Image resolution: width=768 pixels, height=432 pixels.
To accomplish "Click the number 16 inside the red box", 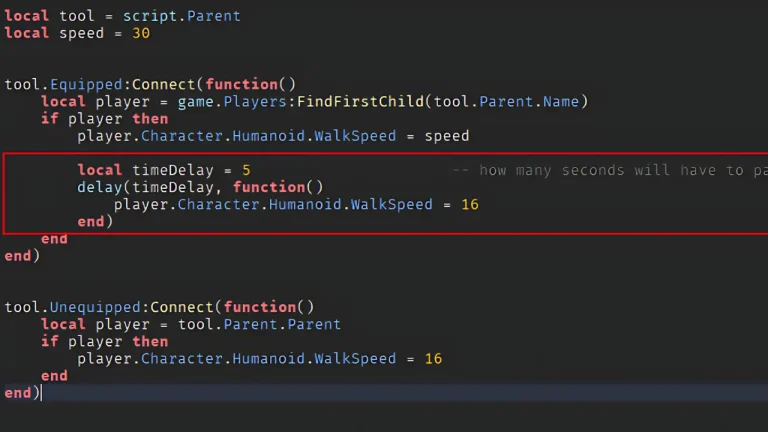I will point(470,204).
